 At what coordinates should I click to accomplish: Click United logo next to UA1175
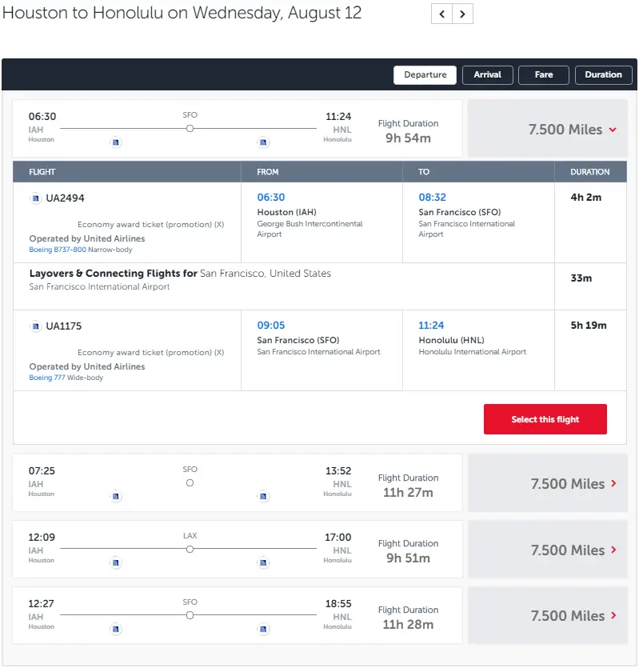pyautogui.click(x=36, y=326)
